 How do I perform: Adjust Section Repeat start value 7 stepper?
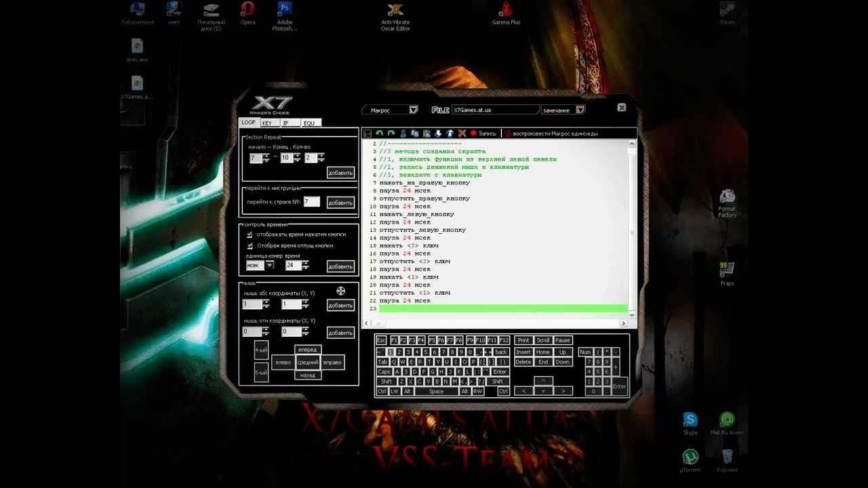click(266, 157)
